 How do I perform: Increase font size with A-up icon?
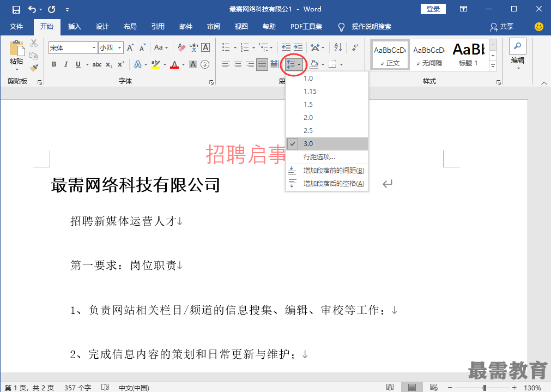point(130,47)
